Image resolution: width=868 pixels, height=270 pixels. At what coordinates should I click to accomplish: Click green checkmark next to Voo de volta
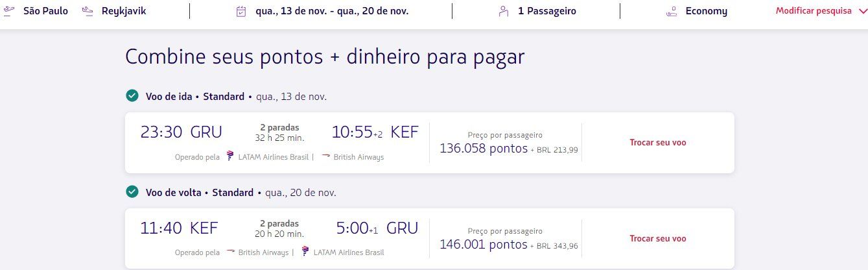[132, 192]
